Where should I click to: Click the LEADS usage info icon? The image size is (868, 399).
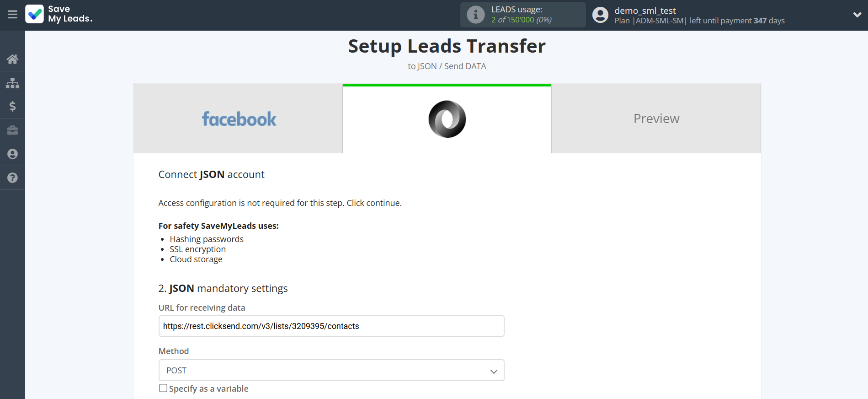(x=475, y=15)
